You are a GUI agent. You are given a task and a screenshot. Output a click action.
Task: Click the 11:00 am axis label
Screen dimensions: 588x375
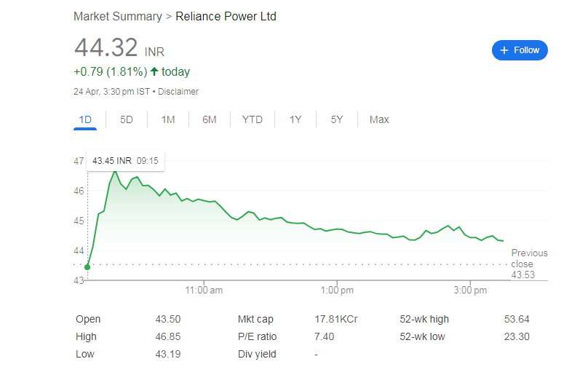tap(204, 290)
